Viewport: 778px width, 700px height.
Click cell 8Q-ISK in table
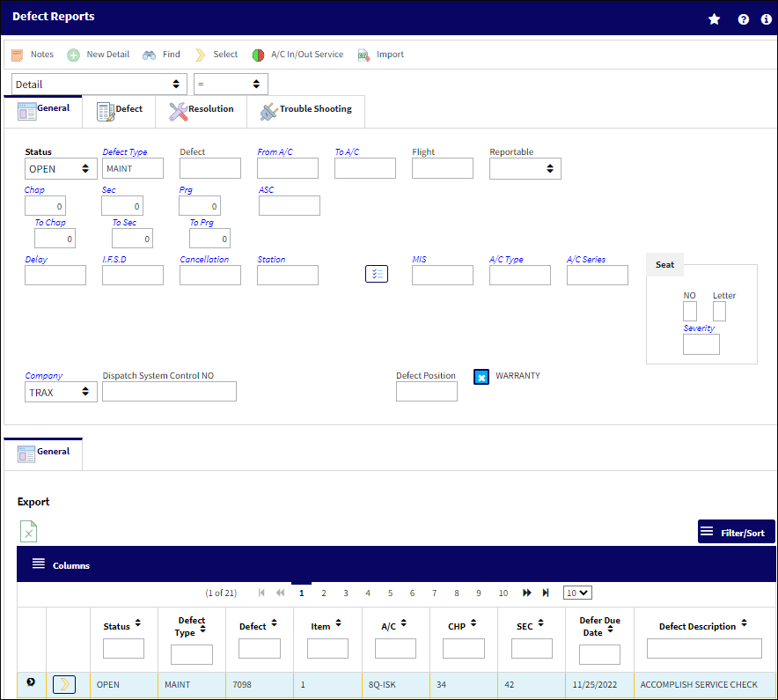tap(396, 685)
